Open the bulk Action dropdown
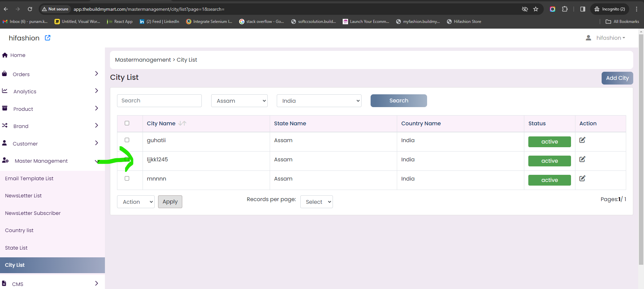The width and height of the screenshot is (644, 289). [x=136, y=202]
